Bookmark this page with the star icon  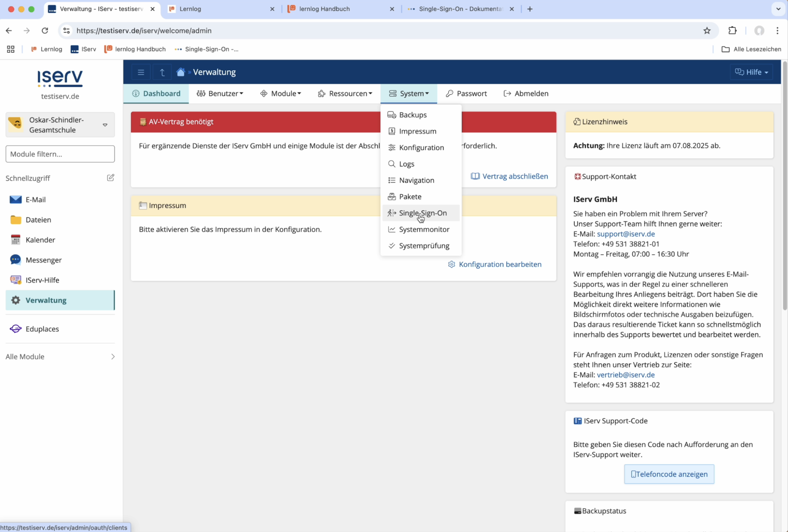point(707,31)
